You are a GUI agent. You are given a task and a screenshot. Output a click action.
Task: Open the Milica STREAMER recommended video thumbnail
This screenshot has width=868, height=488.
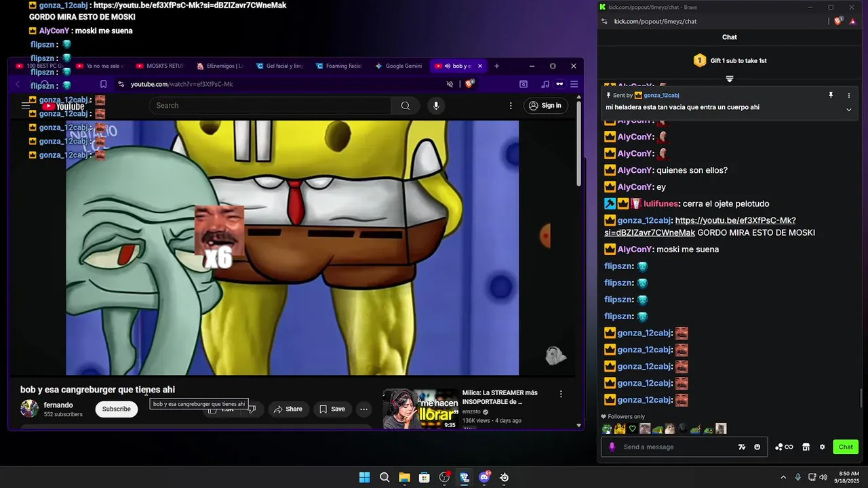[x=420, y=409]
